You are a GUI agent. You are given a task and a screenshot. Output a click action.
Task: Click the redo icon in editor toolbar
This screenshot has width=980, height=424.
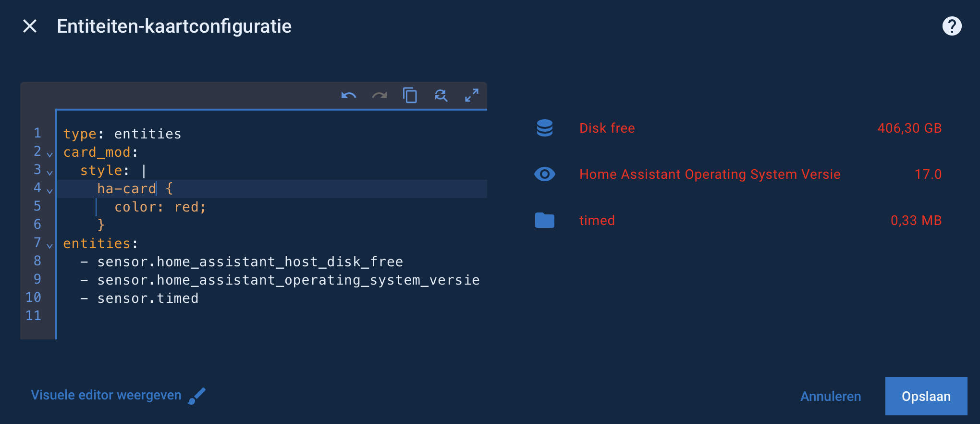click(x=380, y=95)
